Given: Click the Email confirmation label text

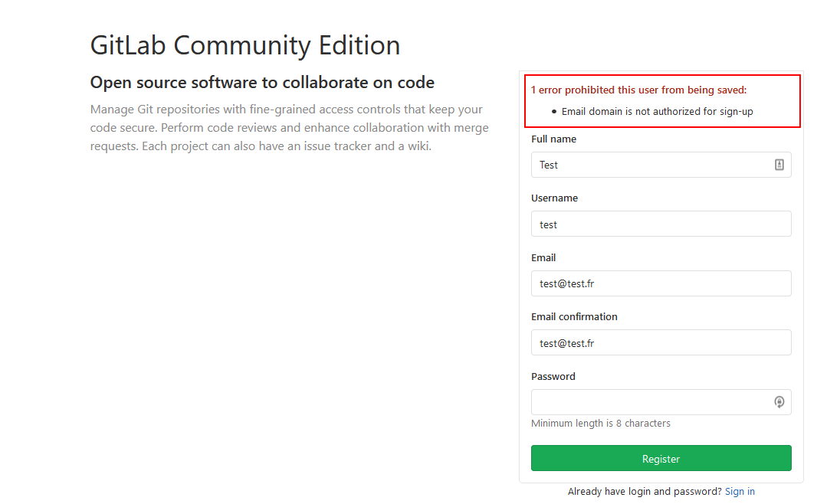Looking at the screenshot, I should point(574,317).
